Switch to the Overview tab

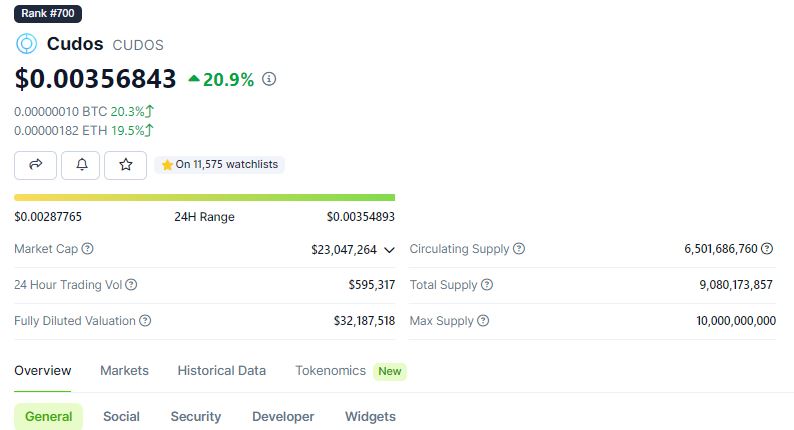43,371
